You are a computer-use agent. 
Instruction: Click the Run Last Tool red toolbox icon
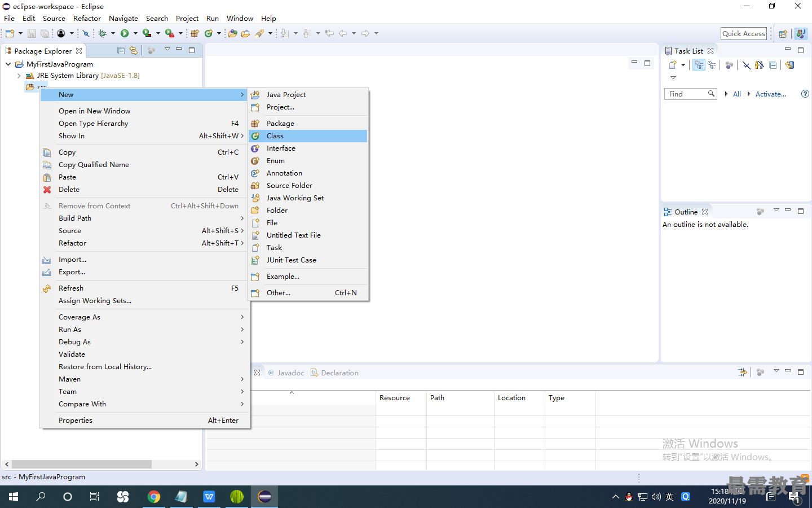coord(169,33)
